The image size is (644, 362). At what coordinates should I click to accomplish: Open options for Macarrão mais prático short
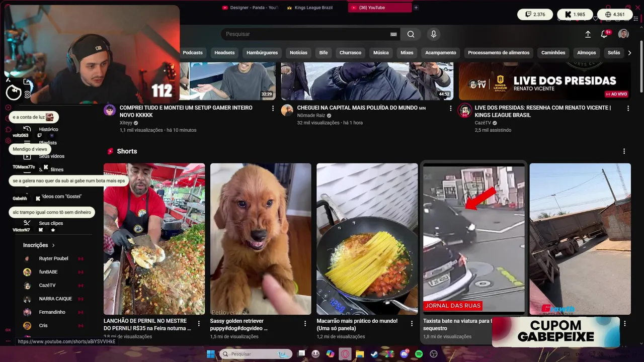pos(412,324)
